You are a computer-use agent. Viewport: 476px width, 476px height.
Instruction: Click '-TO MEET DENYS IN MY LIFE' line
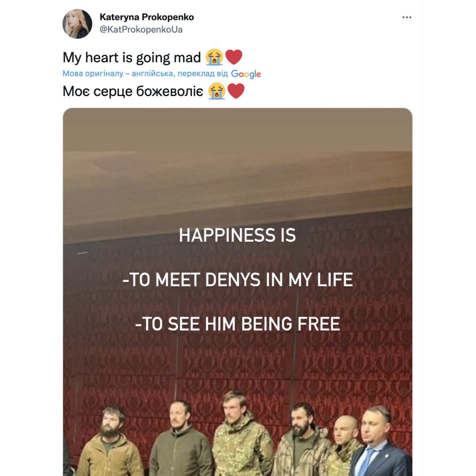(x=238, y=279)
